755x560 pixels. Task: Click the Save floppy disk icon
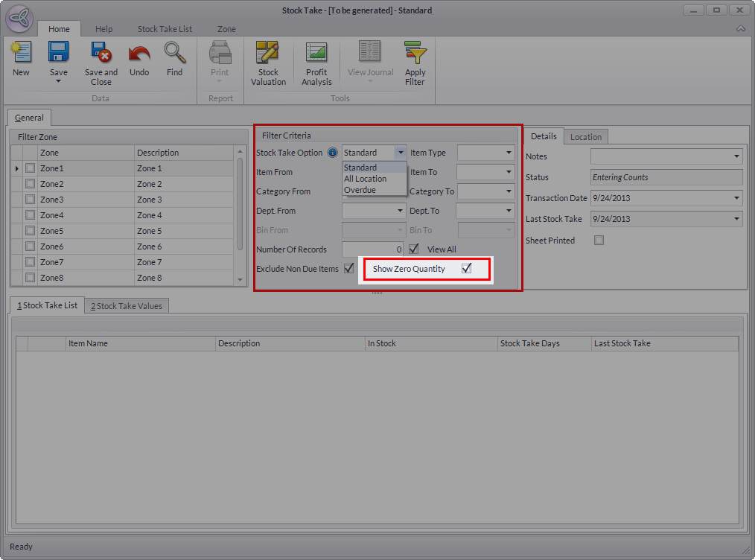[58, 53]
